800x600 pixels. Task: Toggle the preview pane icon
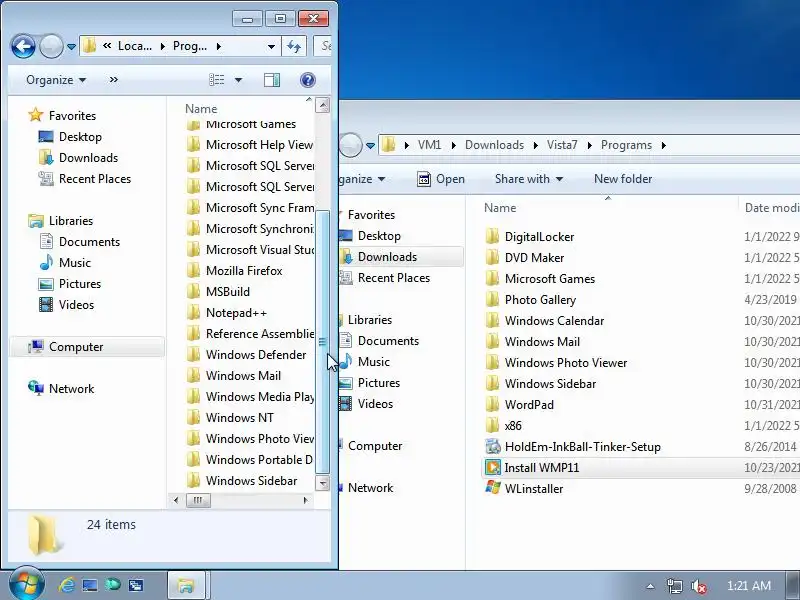[x=272, y=80]
